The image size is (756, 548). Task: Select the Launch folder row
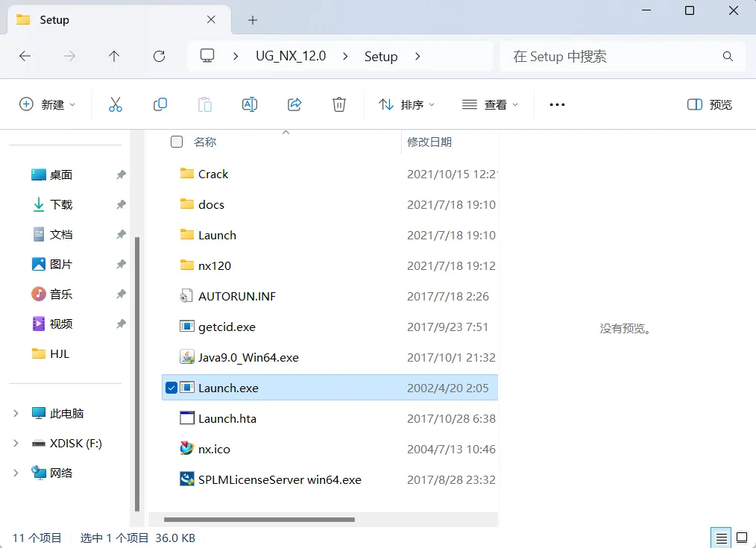(x=330, y=235)
